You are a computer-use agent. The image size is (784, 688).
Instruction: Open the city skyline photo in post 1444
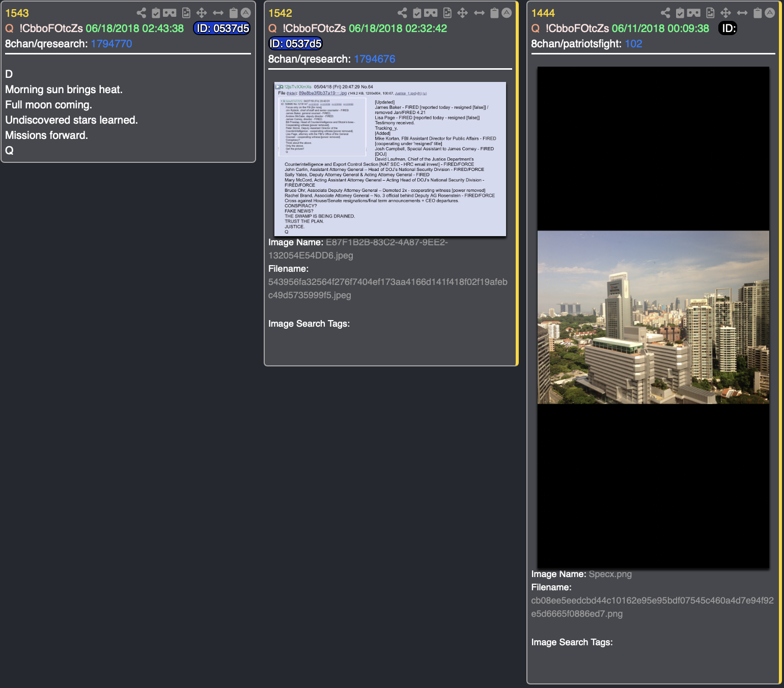coord(653,318)
